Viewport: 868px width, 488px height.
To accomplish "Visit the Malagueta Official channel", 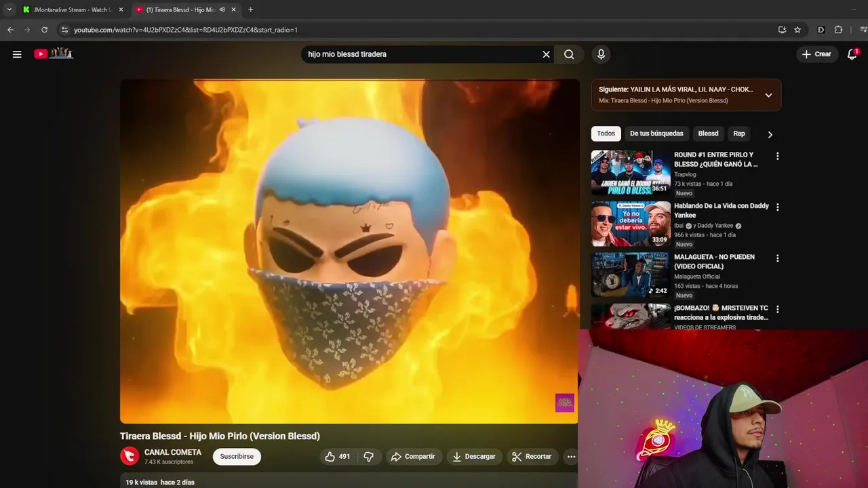I will pyautogui.click(x=697, y=277).
